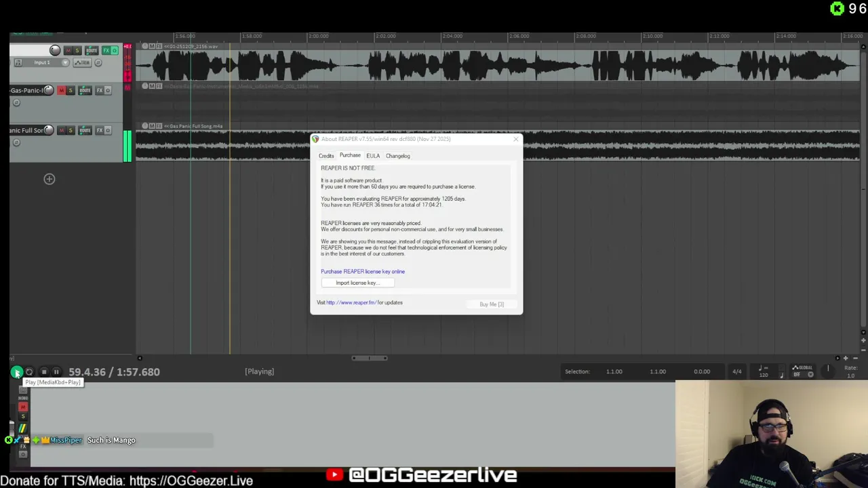Adjust Panic Full Song track volume knob
Screen dimensions: 868x488
48,130
